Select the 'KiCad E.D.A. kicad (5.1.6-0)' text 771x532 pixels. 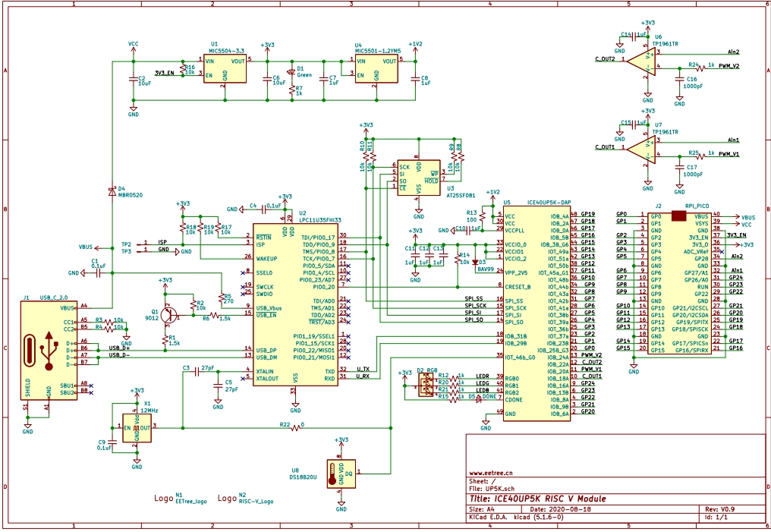point(516,518)
